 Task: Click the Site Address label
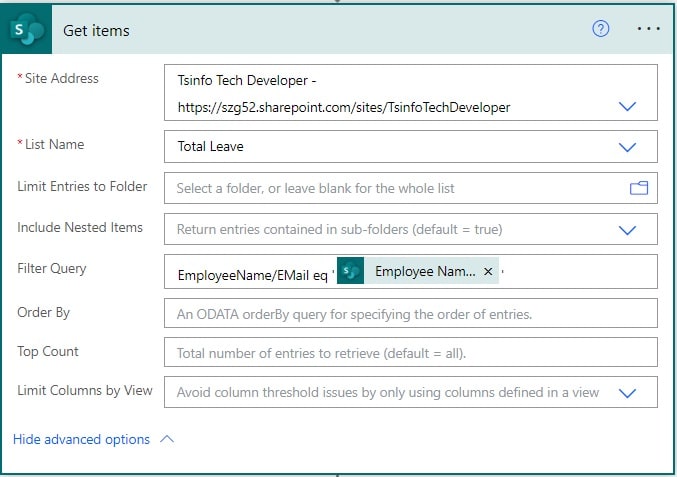[x=62, y=78]
